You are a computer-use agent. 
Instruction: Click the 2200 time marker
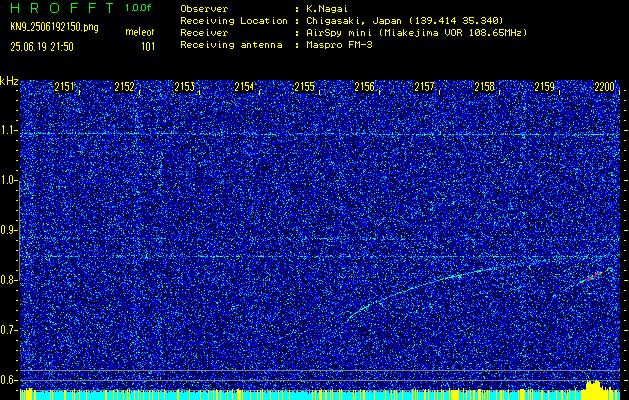(605, 87)
